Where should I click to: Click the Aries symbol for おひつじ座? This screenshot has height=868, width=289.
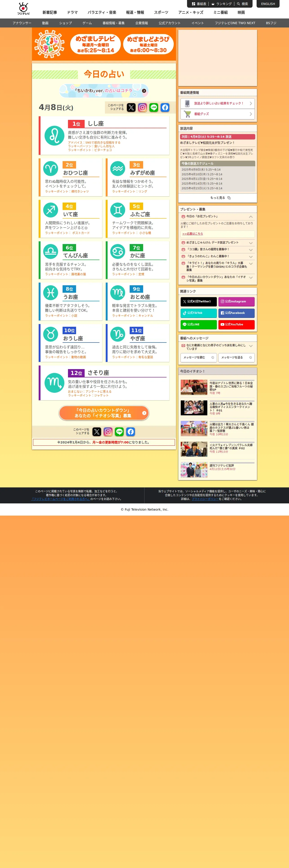(51, 169)
